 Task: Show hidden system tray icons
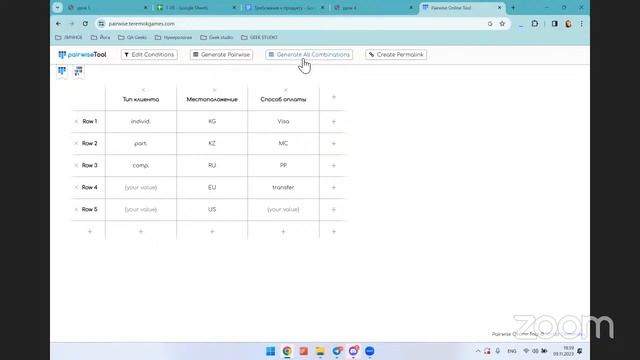478,351
